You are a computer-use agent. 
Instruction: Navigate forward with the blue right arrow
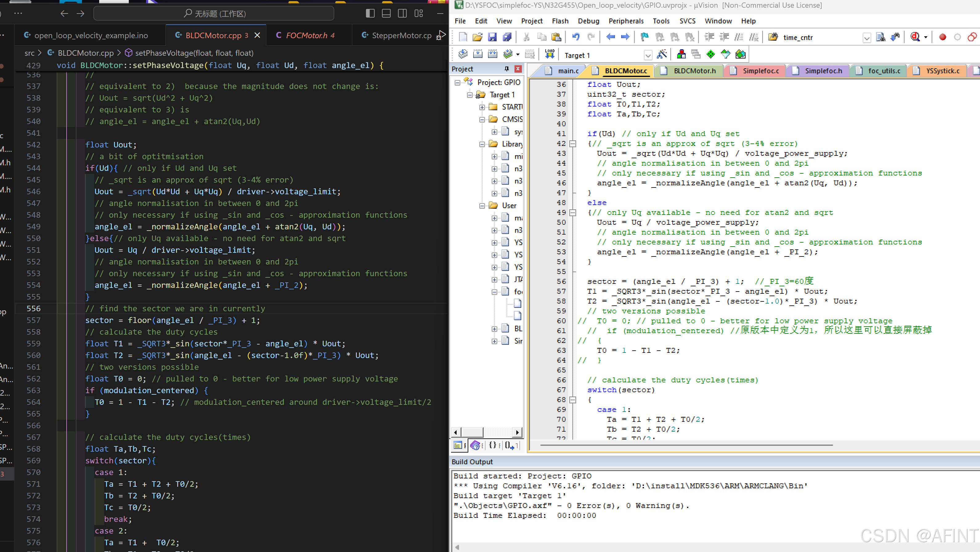pyautogui.click(x=625, y=37)
